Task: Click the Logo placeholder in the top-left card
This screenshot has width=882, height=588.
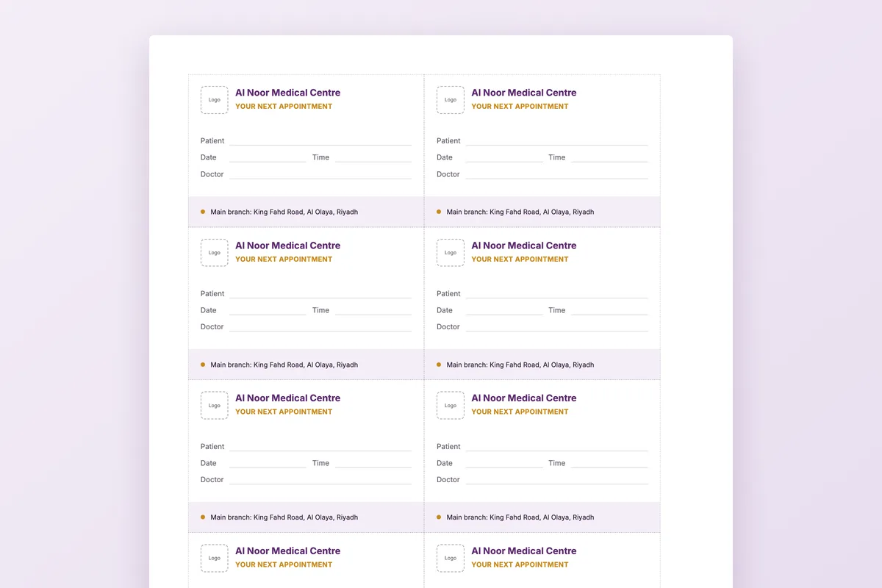Action: (x=215, y=100)
